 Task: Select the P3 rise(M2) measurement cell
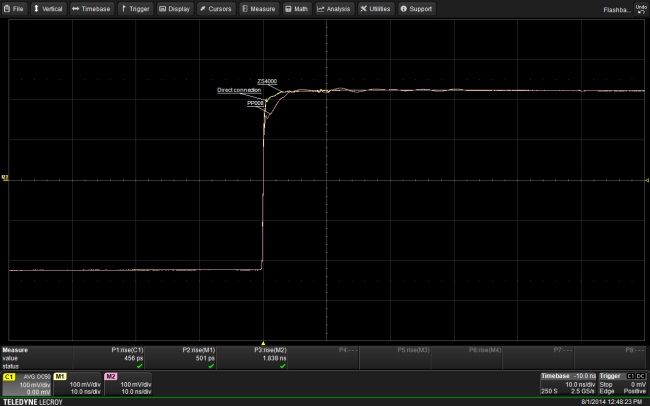tap(272, 358)
